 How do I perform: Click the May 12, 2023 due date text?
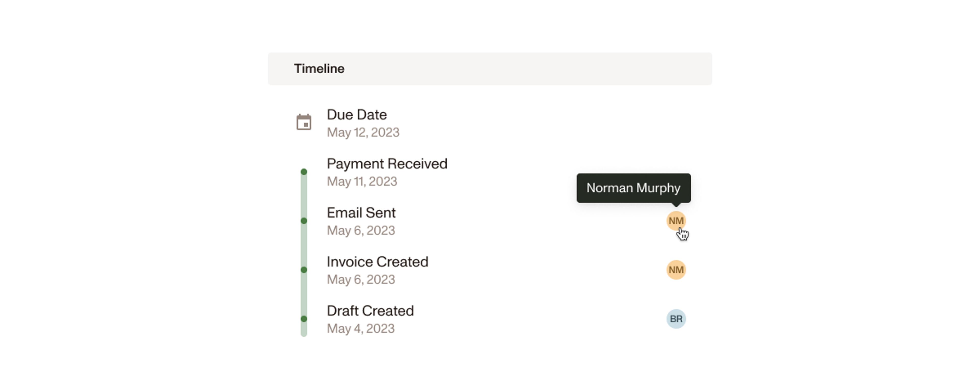(x=363, y=133)
